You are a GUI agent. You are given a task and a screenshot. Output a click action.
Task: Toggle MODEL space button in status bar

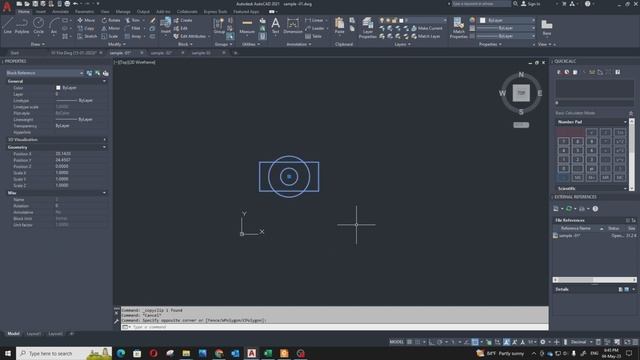(396, 342)
